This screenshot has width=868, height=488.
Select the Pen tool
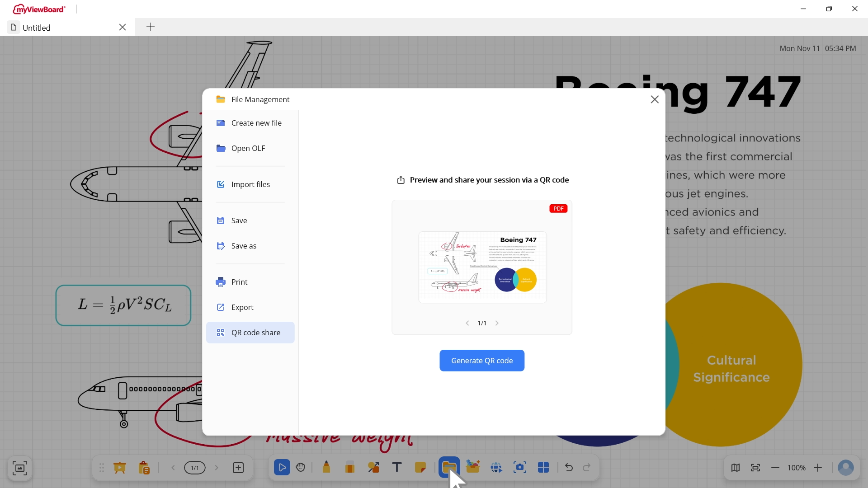coord(326,468)
